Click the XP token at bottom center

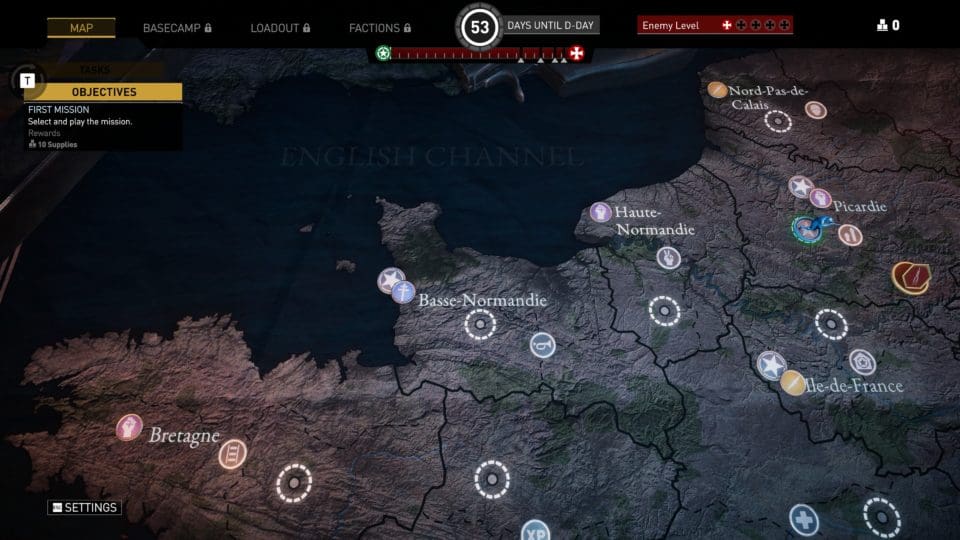[x=536, y=531]
